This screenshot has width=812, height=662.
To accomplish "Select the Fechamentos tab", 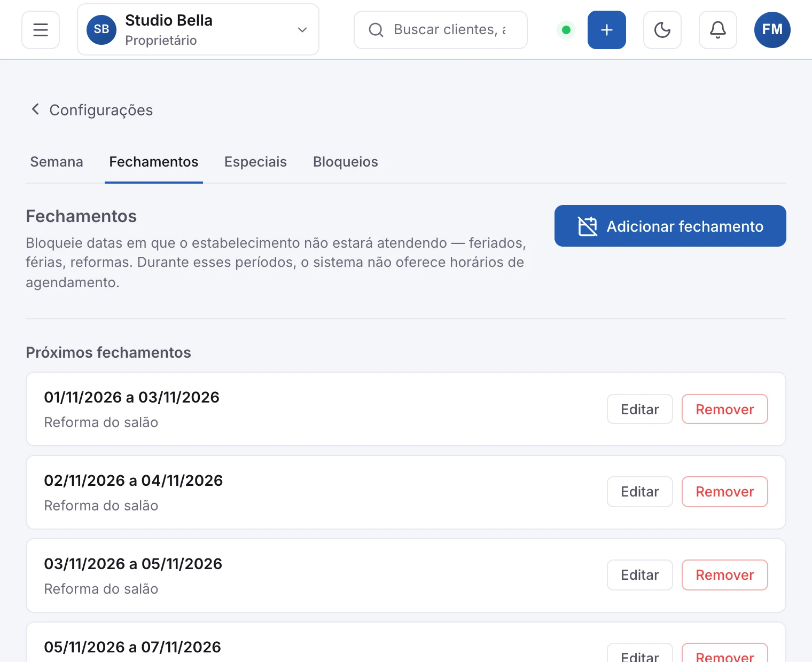I will coord(154,162).
